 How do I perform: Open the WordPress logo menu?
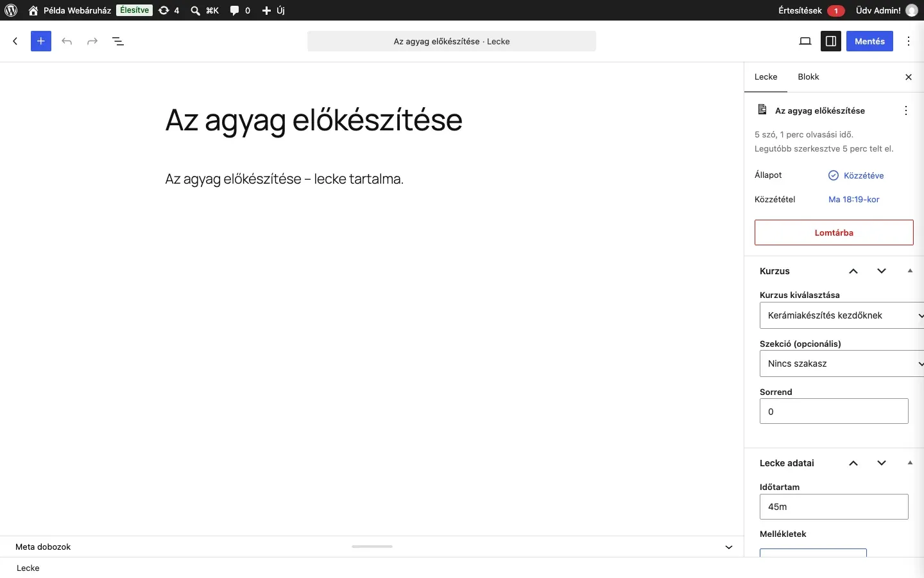coord(11,10)
